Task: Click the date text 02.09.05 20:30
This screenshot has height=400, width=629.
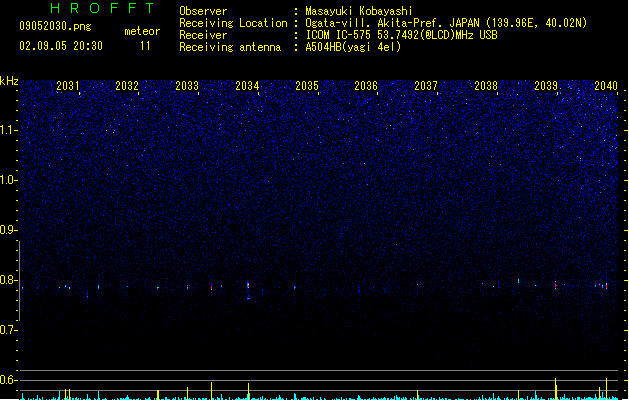Action: click(61, 46)
